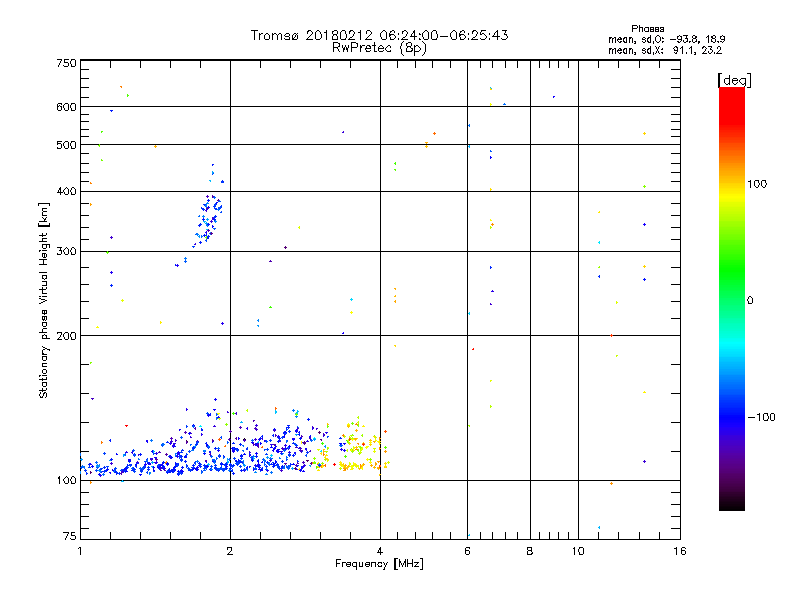Click x-axis tick label "1"
The width and height of the screenshot is (800, 600).
click(80, 551)
